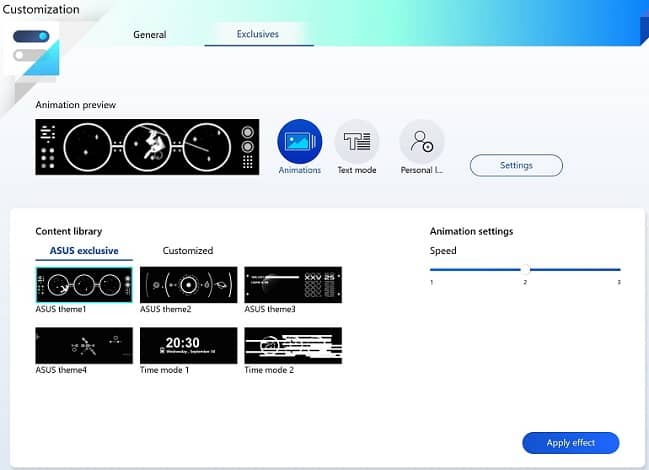Select the Animations mode icon
This screenshot has width=649, height=470.
[300, 141]
